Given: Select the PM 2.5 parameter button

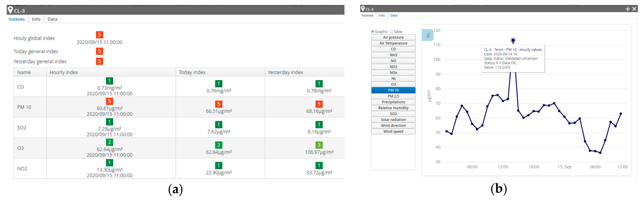Looking at the screenshot, I should [x=393, y=96].
